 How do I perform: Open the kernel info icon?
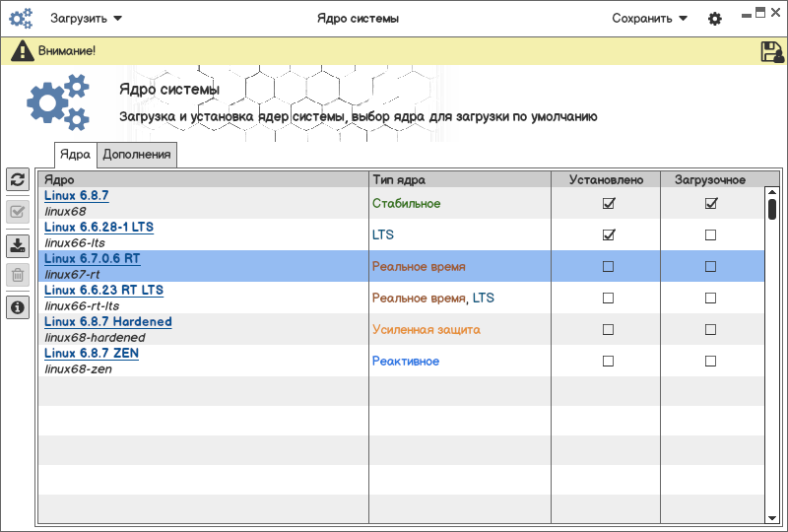18,308
